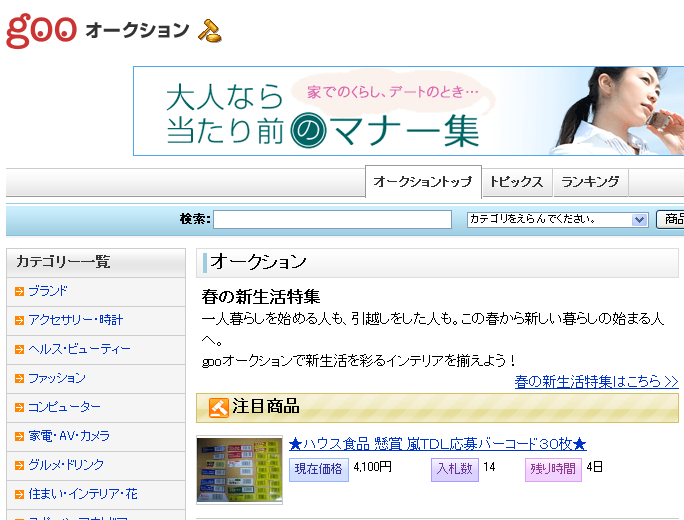Browse the 家電・AV・カメラ category
684x520 pixels.
click(69, 436)
